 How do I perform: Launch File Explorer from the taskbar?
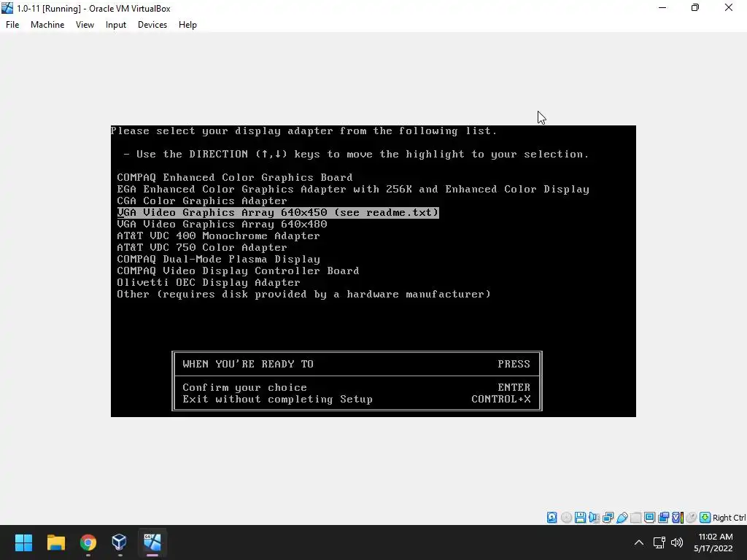(x=55, y=542)
